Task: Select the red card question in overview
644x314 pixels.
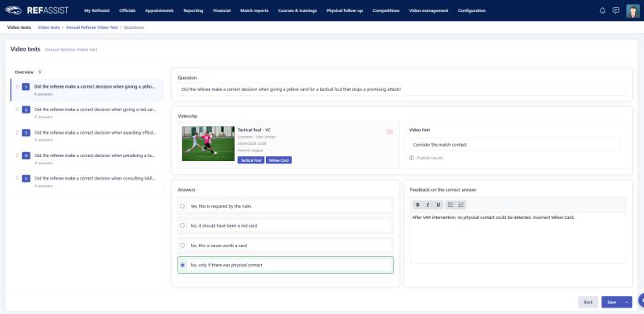Action: [88, 113]
